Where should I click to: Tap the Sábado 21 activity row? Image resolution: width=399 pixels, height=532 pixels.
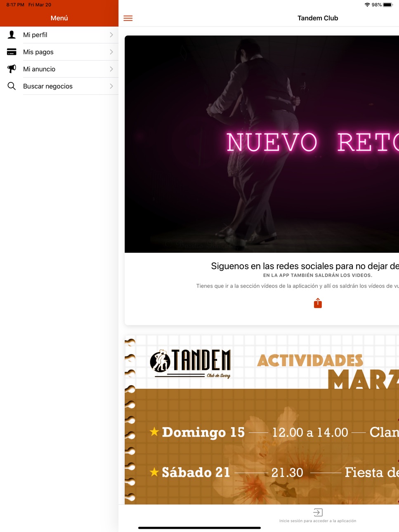[274, 472]
